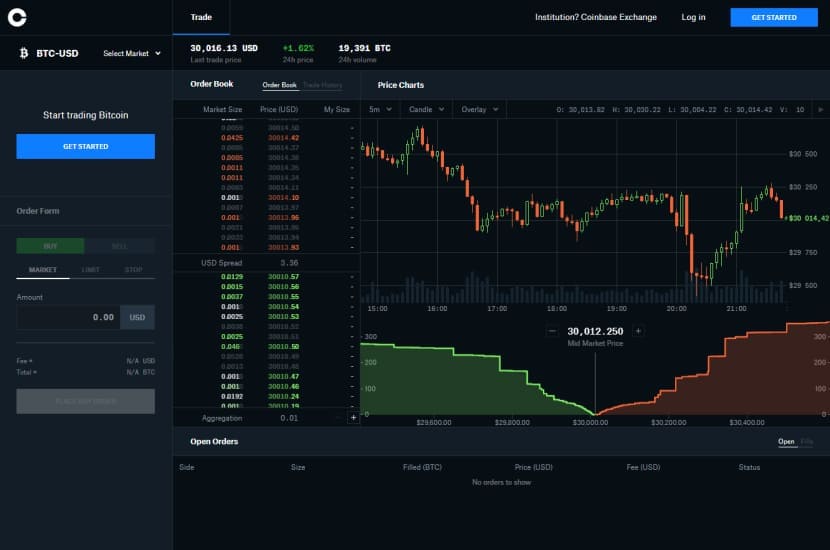Open Institution? Coinbase Exchange link
830x550 pixels.
tap(596, 17)
